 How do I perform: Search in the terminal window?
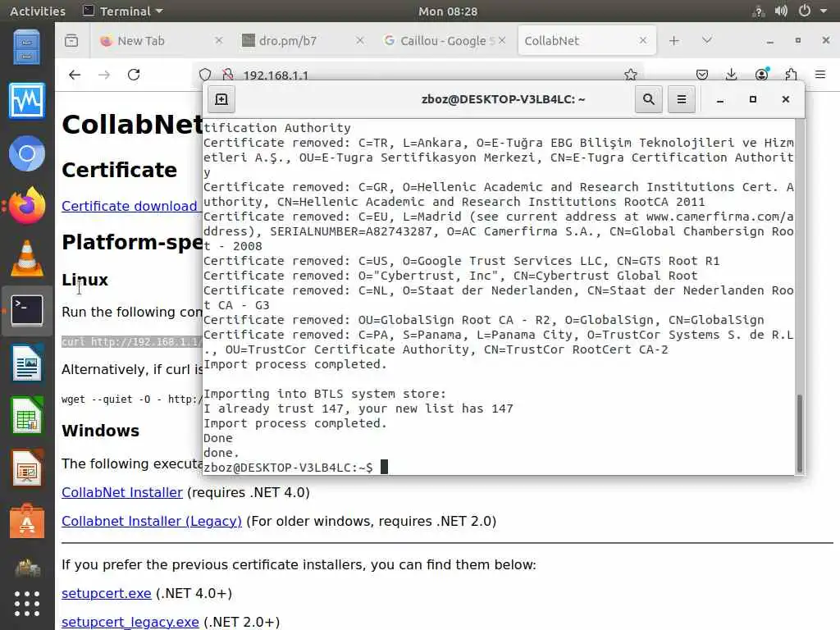[648, 99]
